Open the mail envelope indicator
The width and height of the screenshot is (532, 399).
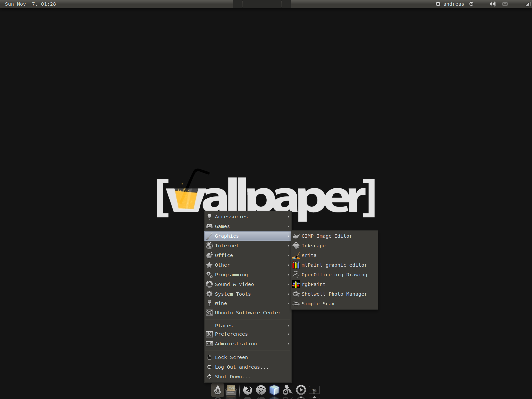(x=505, y=4)
